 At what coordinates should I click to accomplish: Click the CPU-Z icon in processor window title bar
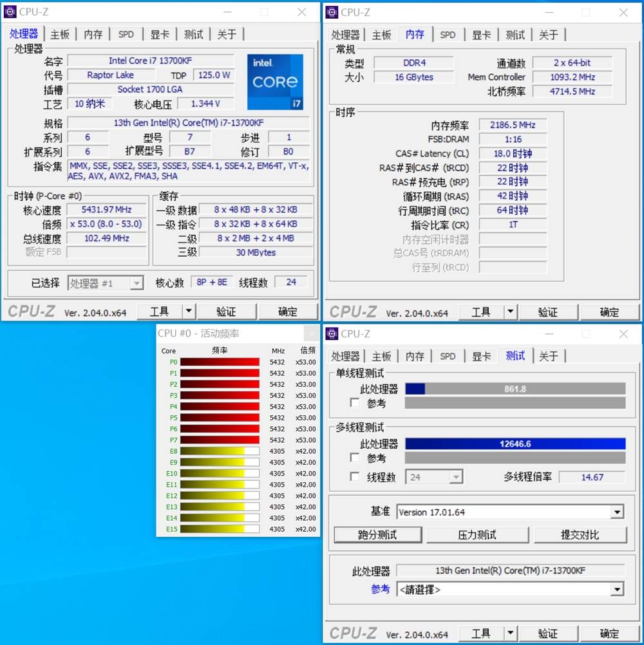click(10, 12)
